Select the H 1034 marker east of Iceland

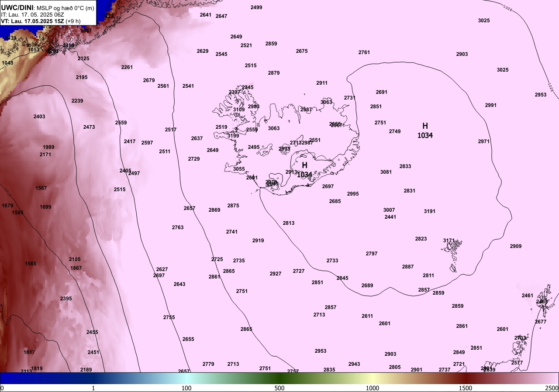[425, 131]
